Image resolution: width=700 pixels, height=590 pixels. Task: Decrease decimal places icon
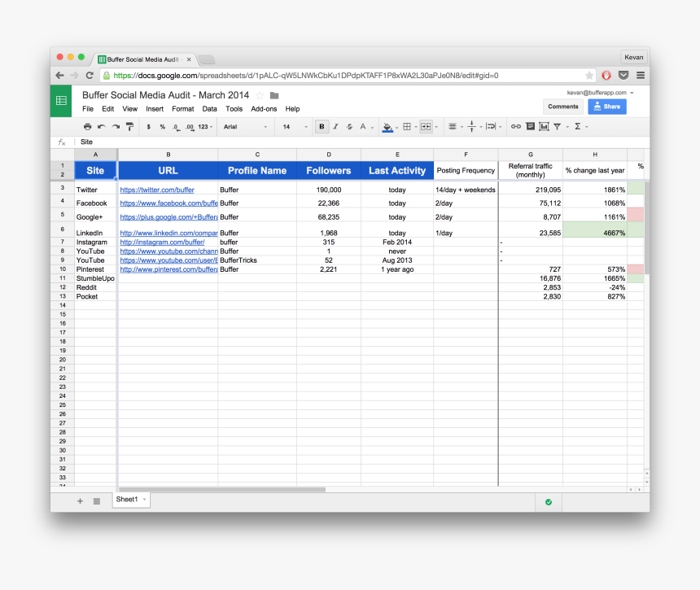(x=177, y=127)
